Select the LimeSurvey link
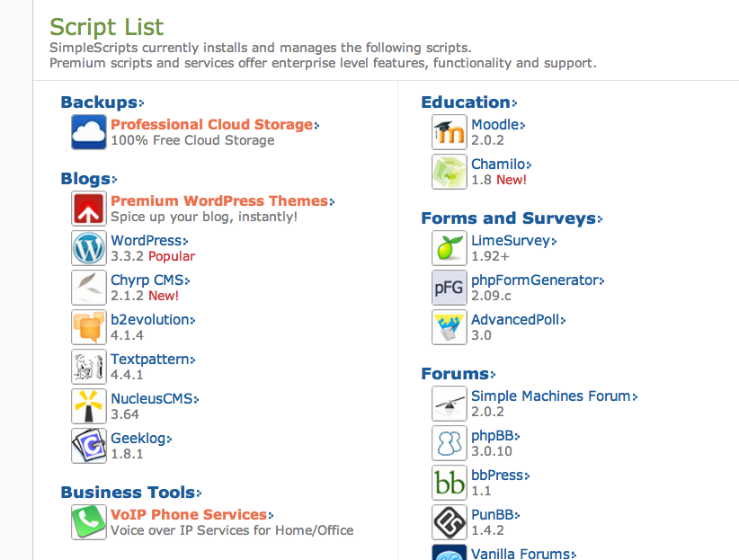Viewport: 739px width, 560px height. (513, 240)
